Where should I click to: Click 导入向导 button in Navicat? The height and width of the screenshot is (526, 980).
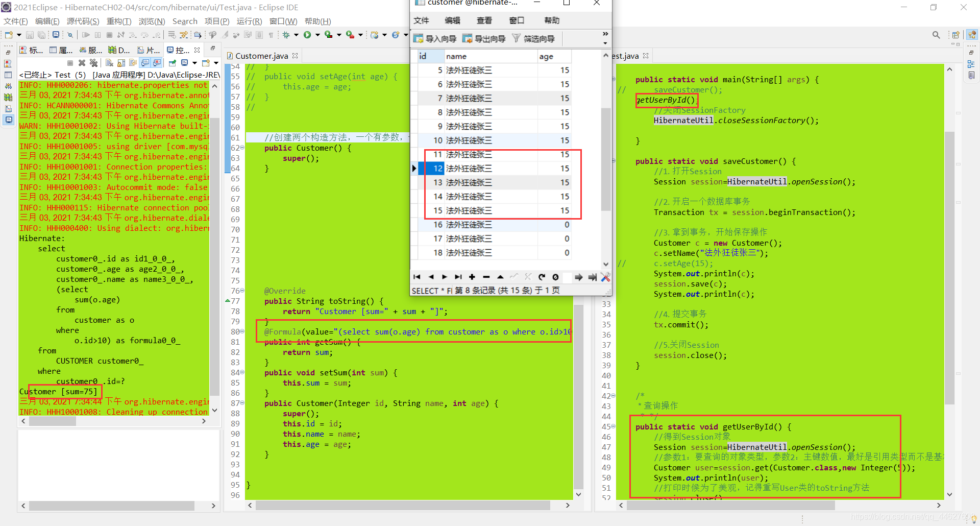pyautogui.click(x=435, y=38)
